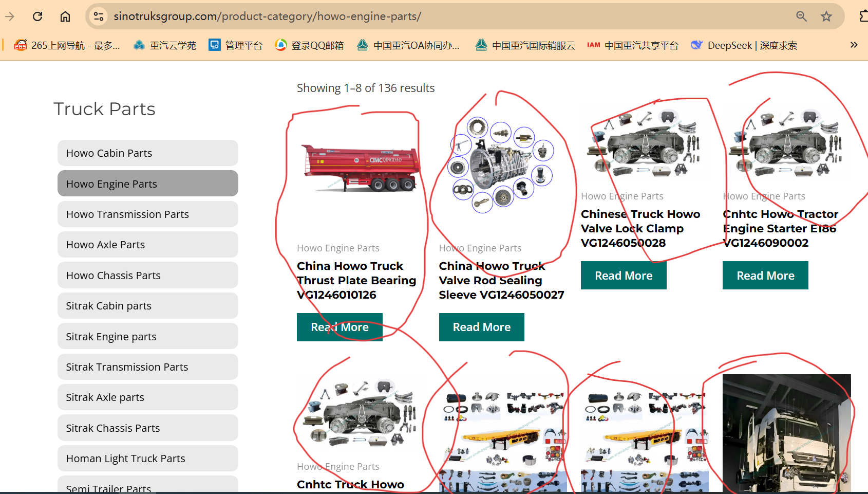868x494 pixels.
Task: Select Howo Engine Parts category
Action: coord(148,184)
